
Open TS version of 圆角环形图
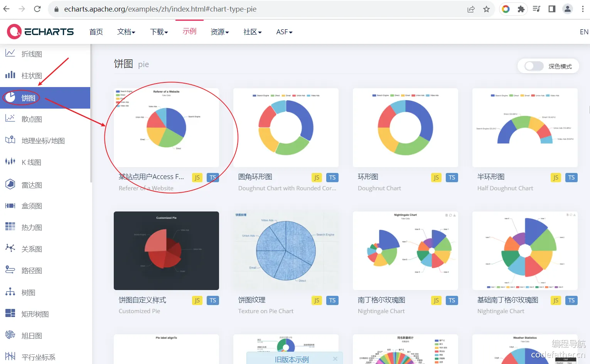tap(332, 177)
